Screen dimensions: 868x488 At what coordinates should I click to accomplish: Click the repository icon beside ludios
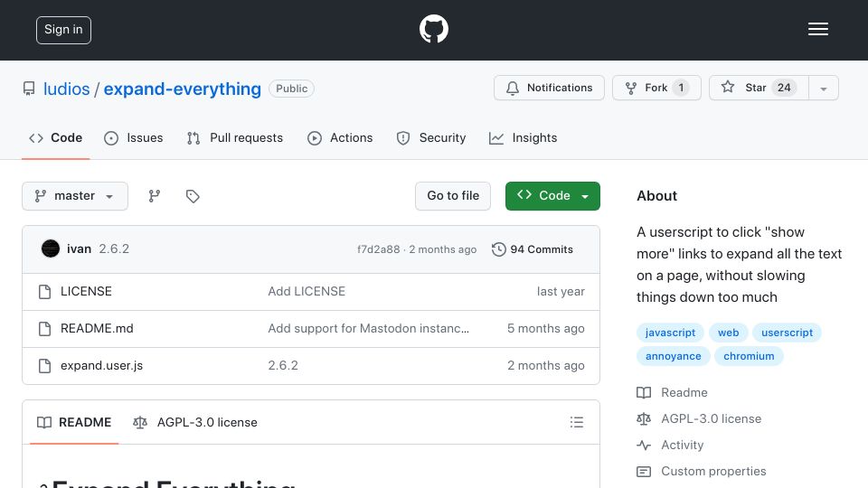coord(29,89)
